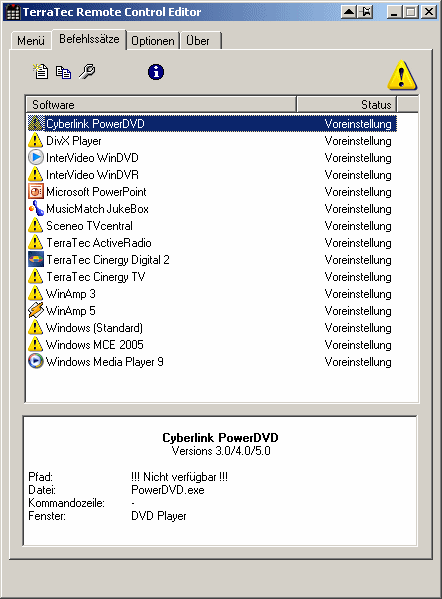Click the new command set document icon

[40, 71]
